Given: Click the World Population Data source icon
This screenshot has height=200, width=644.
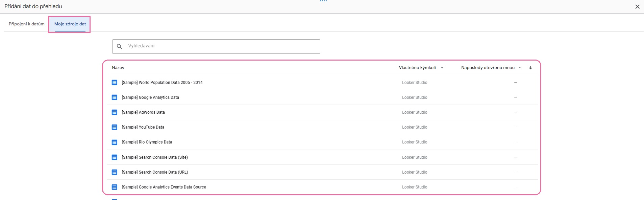Looking at the screenshot, I should point(115,83).
